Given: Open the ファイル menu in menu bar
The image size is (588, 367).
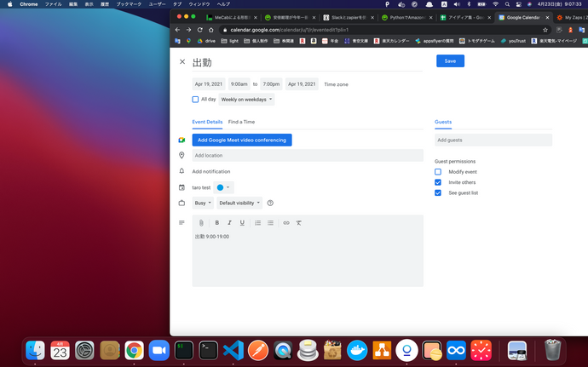Looking at the screenshot, I should (x=53, y=4).
